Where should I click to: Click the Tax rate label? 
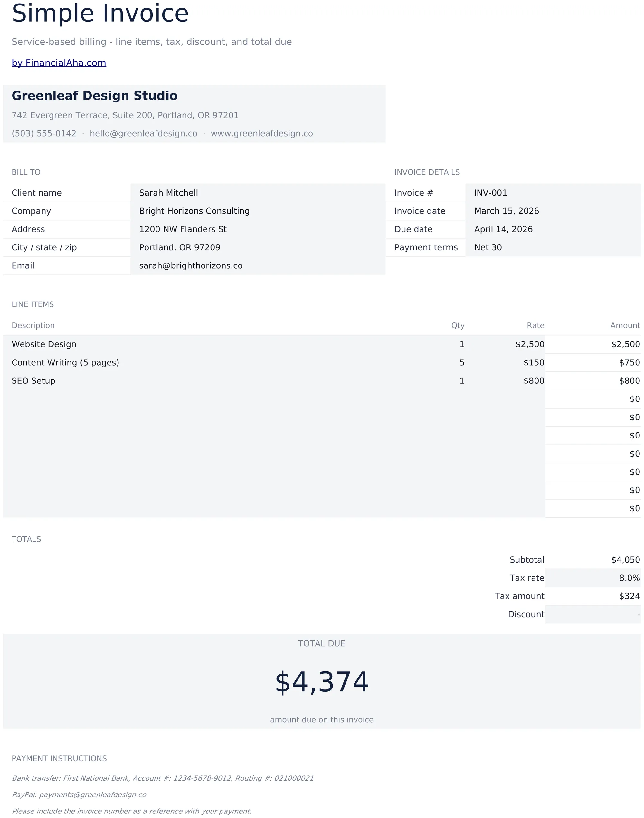pos(527,578)
